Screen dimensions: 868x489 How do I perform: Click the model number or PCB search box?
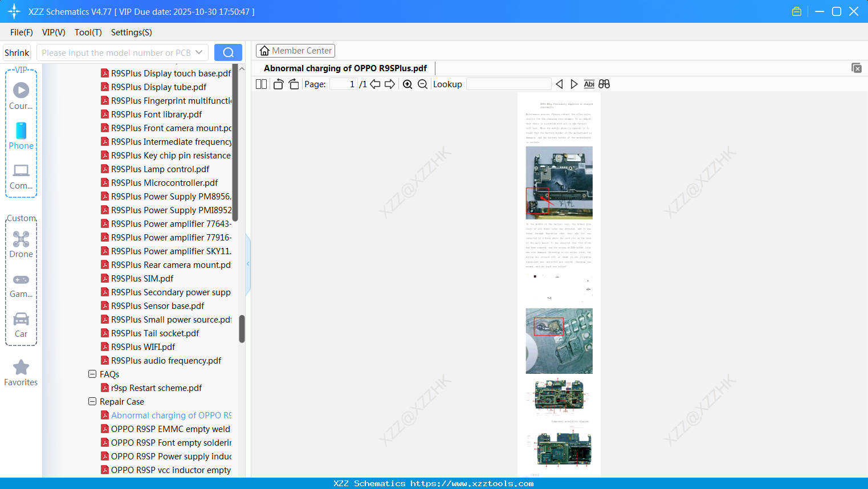point(122,52)
